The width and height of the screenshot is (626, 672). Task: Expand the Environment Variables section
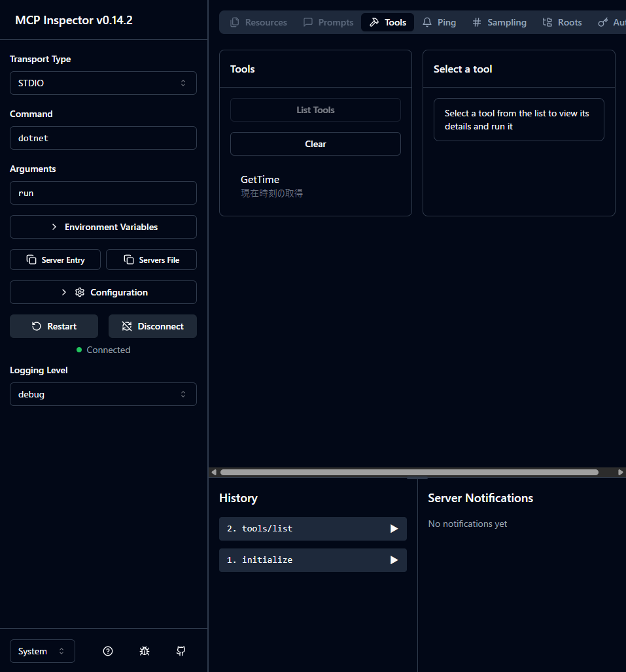103,227
